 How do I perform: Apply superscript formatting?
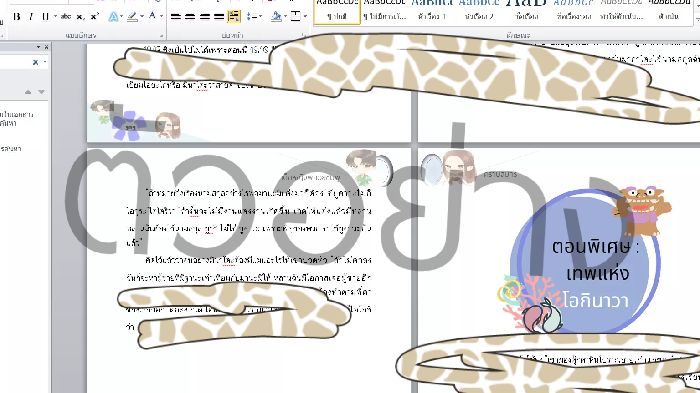pyautogui.click(x=94, y=17)
